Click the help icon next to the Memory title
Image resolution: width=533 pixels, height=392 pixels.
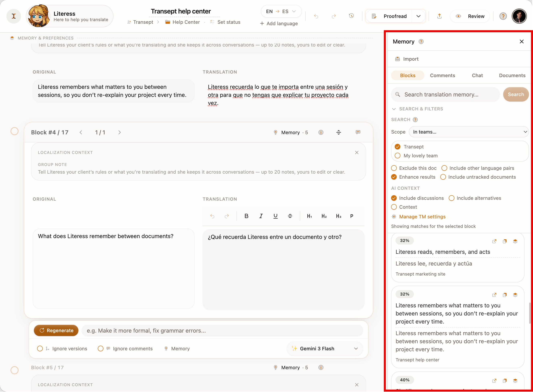coord(421,41)
